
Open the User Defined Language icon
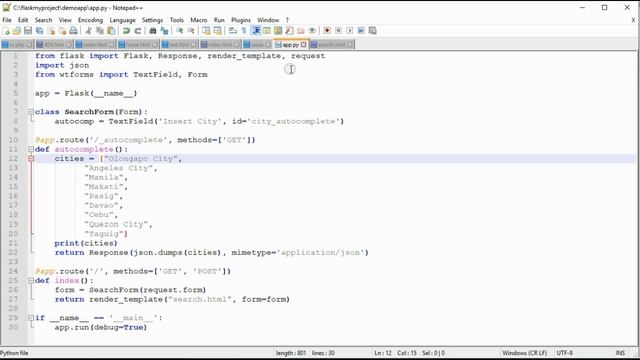267,31
